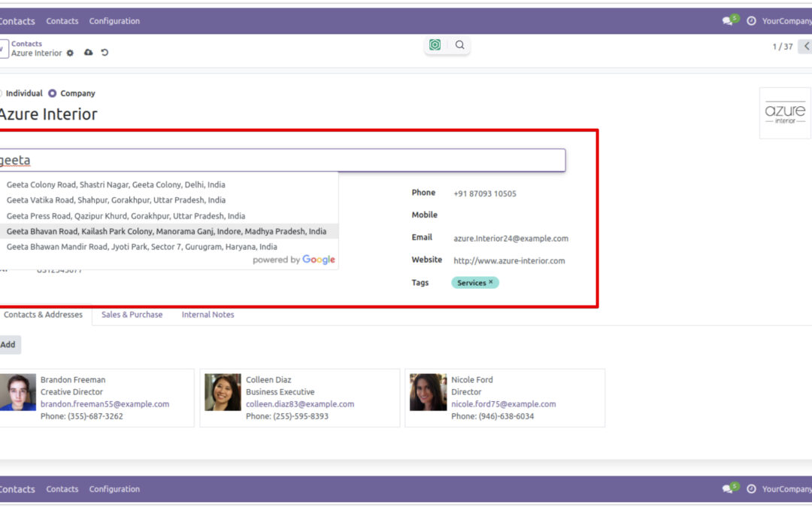Image resolution: width=812 pixels, height=508 pixels.
Task: Open the search magnifier icon
Action: (x=460, y=45)
